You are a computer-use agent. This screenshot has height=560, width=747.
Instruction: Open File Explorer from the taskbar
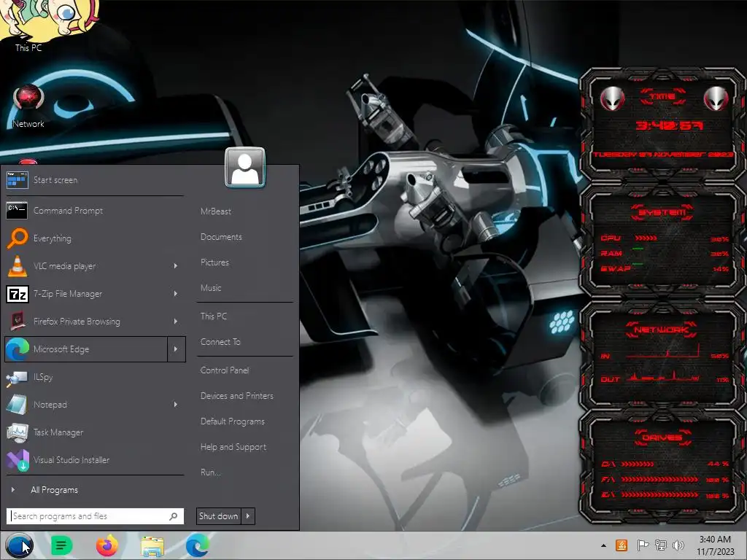[x=152, y=546]
